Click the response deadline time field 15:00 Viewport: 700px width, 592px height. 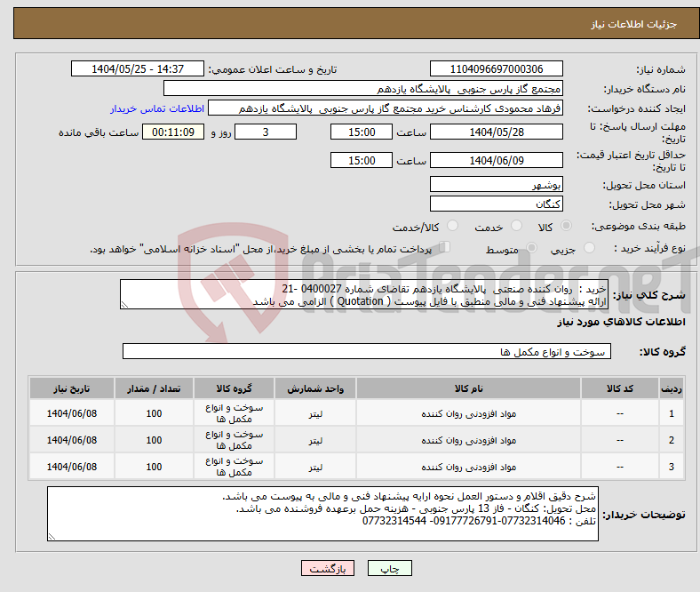(362, 132)
